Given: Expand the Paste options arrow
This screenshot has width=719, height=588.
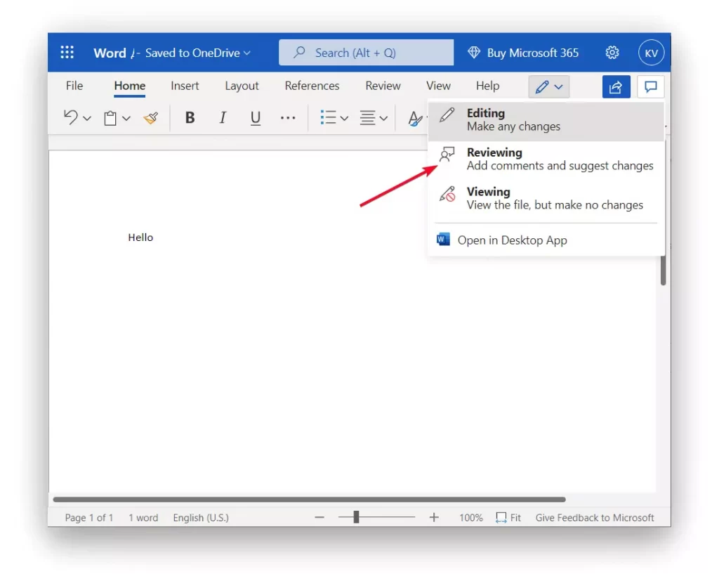Looking at the screenshot, I should [x=126, y=119].
